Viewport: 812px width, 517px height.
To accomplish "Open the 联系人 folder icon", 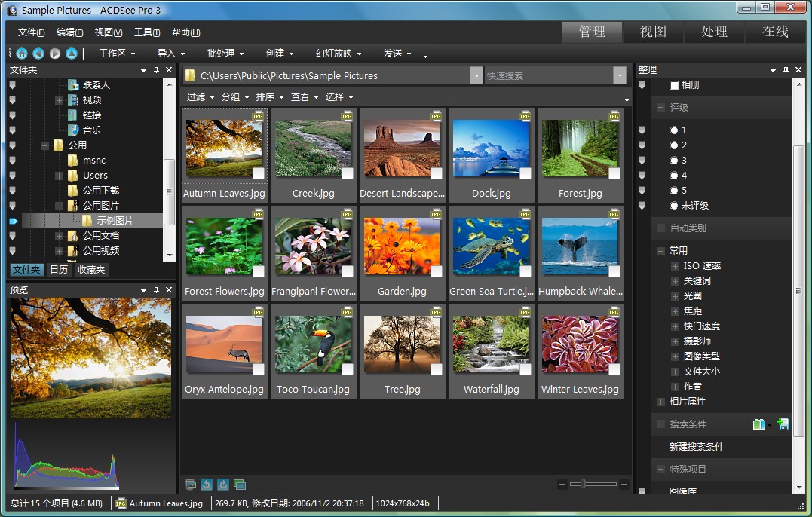I will [x=74, y=85].
